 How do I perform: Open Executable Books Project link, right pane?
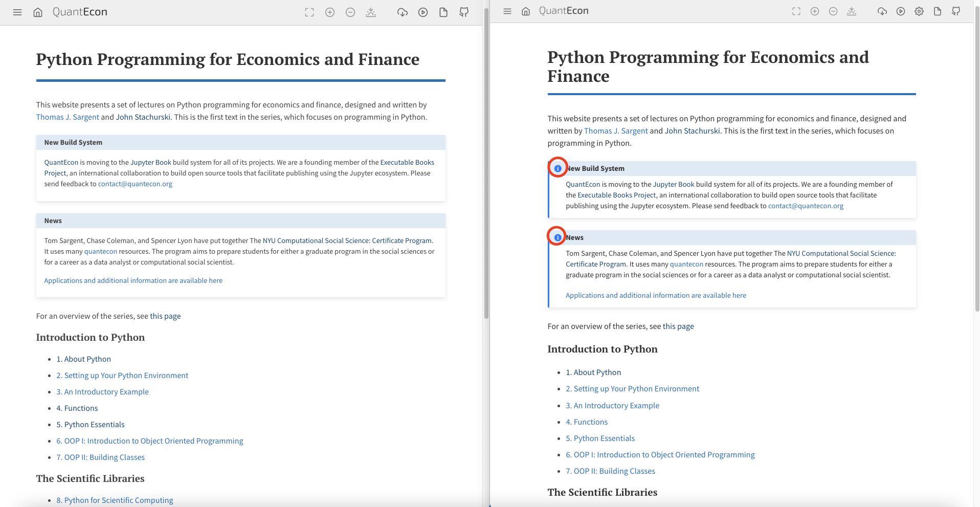click(617, 195)
